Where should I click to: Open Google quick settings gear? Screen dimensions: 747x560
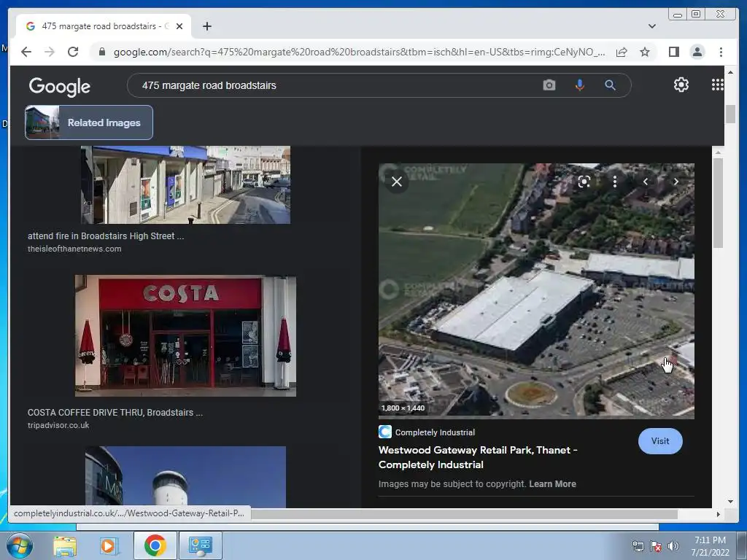click(681, 85)
